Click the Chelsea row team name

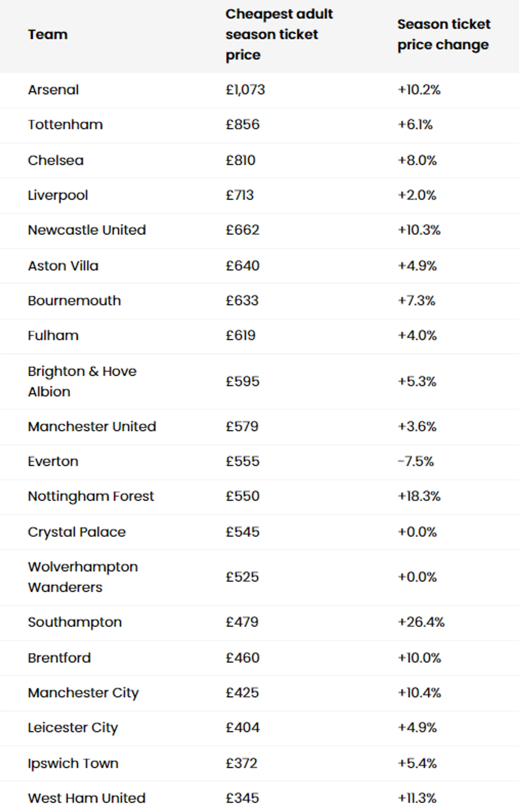click(56, 160)
